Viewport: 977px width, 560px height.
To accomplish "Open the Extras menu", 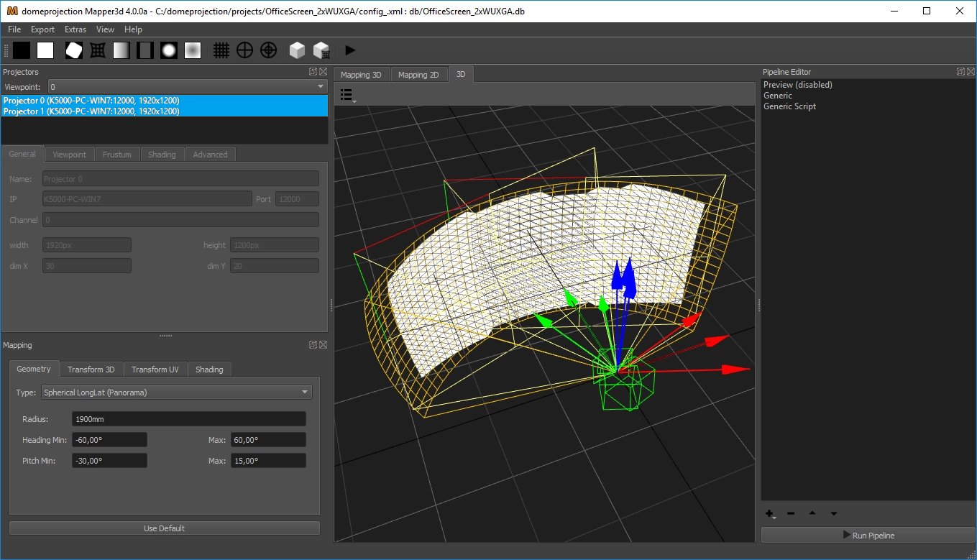I will pos(75,29).
